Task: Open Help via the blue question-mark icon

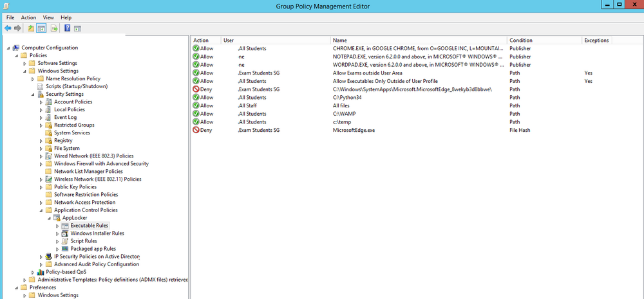Action: (68, 28)
